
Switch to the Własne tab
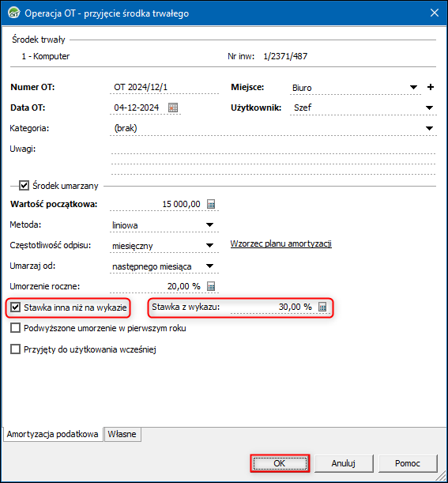122,434
